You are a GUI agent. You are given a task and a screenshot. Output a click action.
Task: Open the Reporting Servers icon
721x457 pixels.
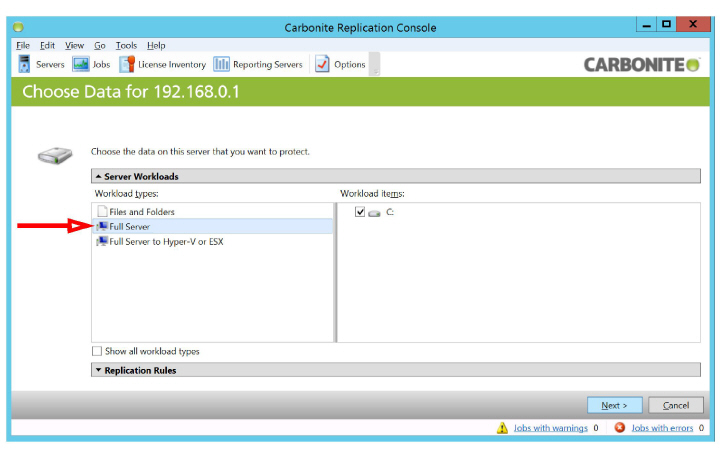click(221, 64)
